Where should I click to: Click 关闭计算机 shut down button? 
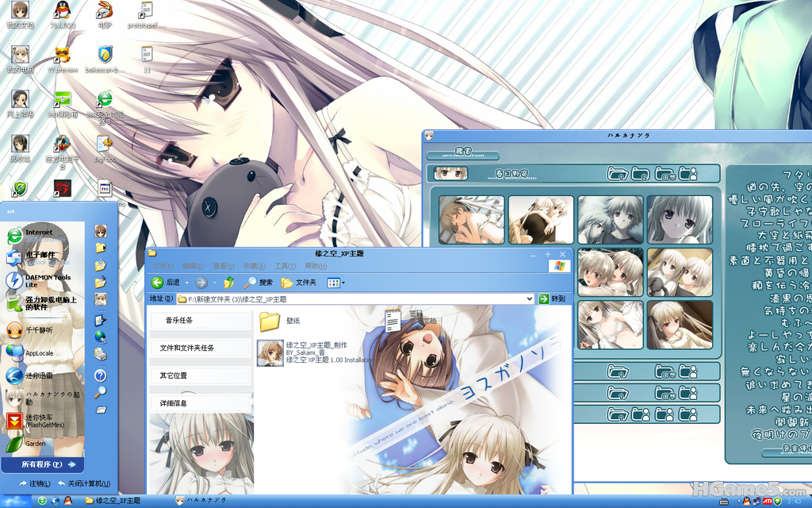pyautogui.click(x=84, y=483)
